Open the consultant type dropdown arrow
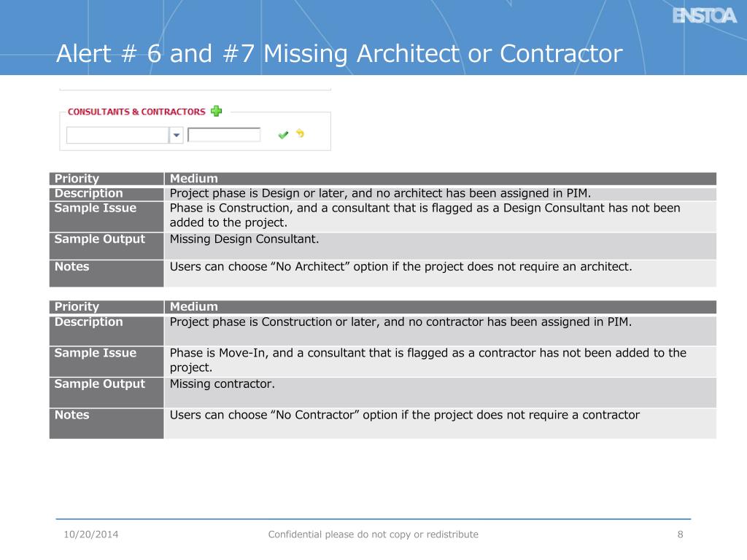This screenshot has height=560, width=747. pos(177,135)
